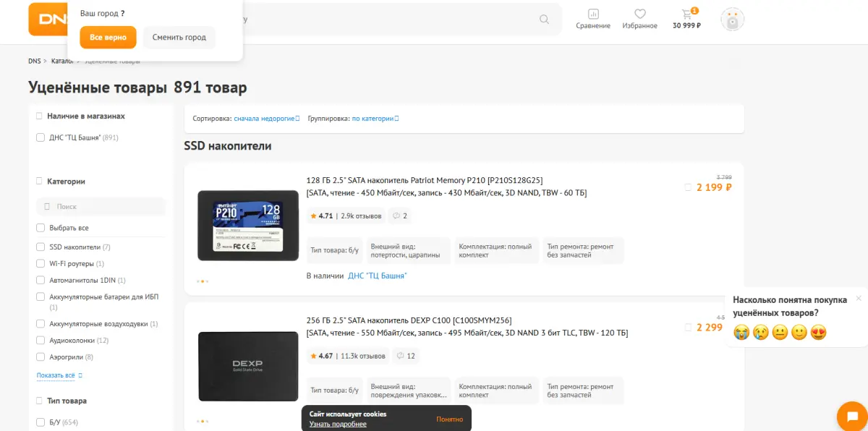Go to Каталог breadcrumb
The width and height of the screenshot is (868, 431).
[x=63, y=61]
